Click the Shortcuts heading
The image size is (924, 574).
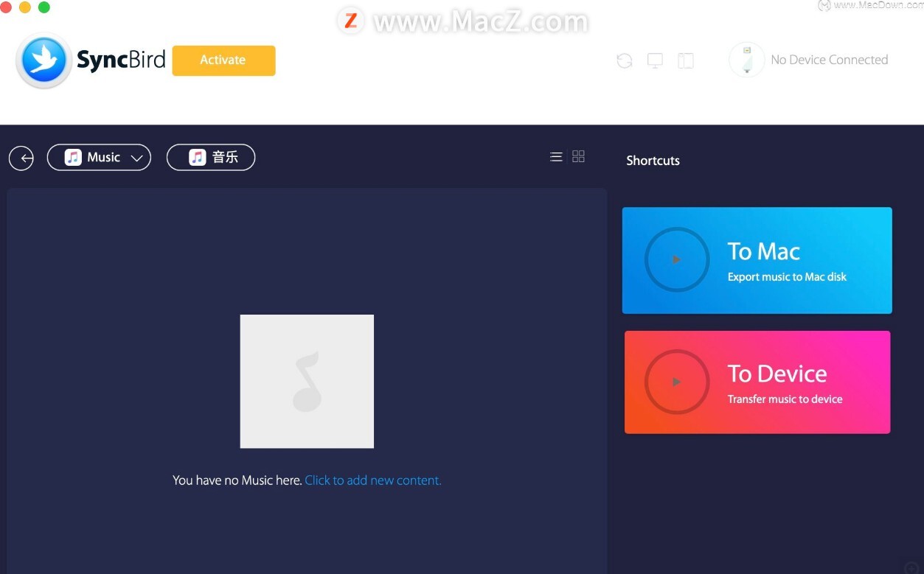(653, 161)
